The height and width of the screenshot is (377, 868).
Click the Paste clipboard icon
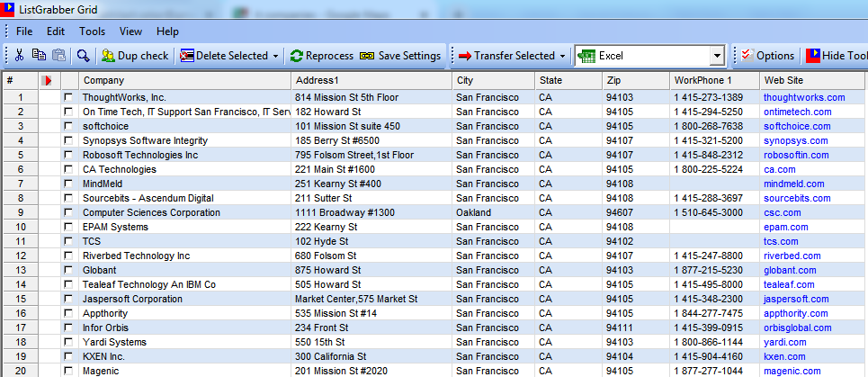tap(58, 56)
